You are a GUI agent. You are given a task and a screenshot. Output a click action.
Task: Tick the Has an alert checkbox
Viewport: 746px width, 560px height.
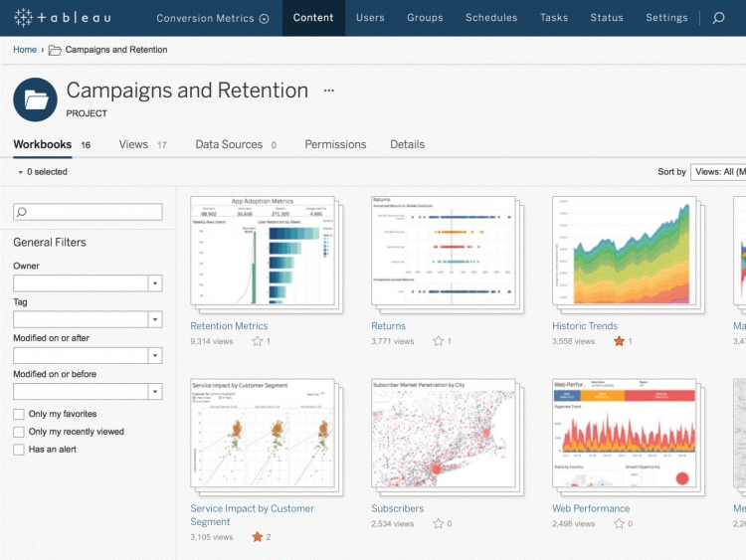pyautogui.click(x=19, y=450)
